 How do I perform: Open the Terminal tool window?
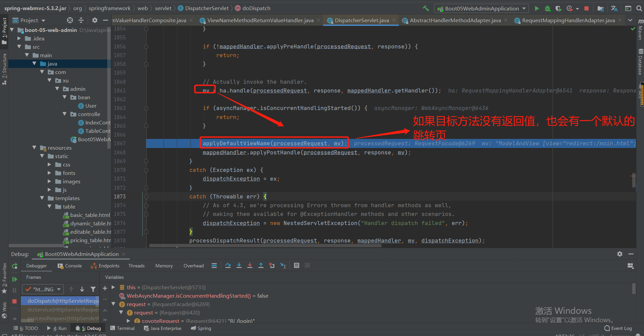pyautogui.click(x=122, y=328)
